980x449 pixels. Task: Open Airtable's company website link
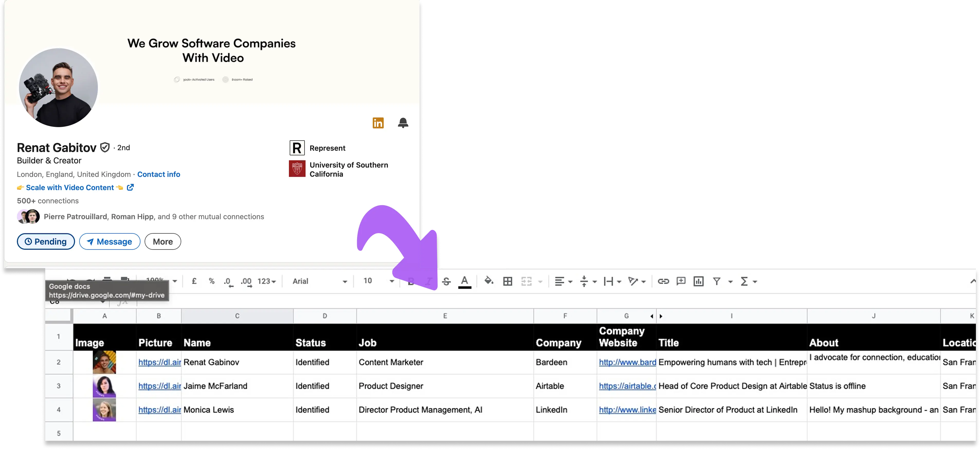point(627,386)
